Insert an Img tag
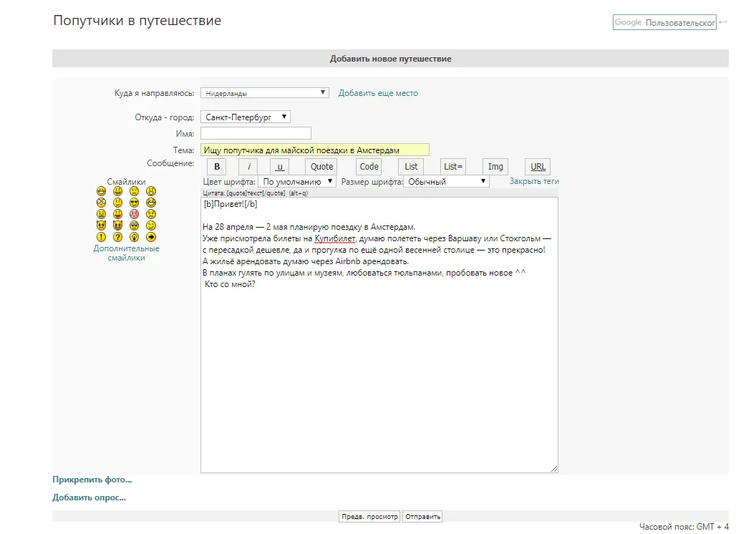Image resolution: width=756 pixels, height=534 pixels. point(495,167)
